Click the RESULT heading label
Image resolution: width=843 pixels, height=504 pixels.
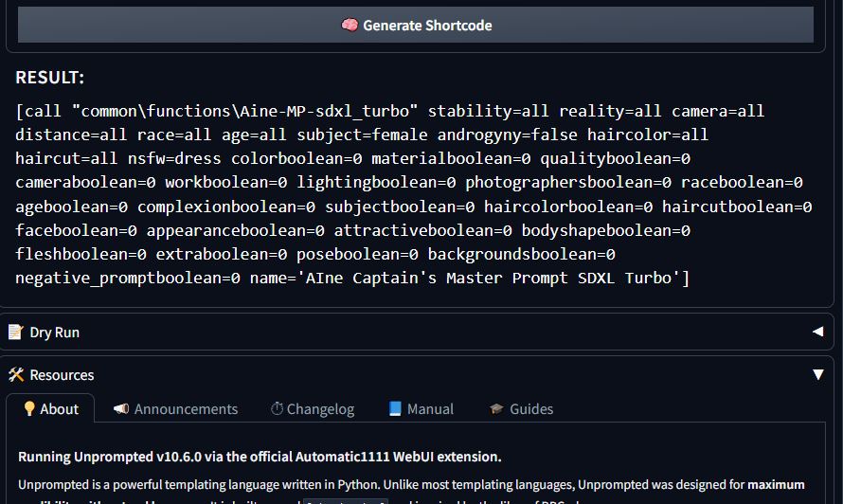point(50,78)
